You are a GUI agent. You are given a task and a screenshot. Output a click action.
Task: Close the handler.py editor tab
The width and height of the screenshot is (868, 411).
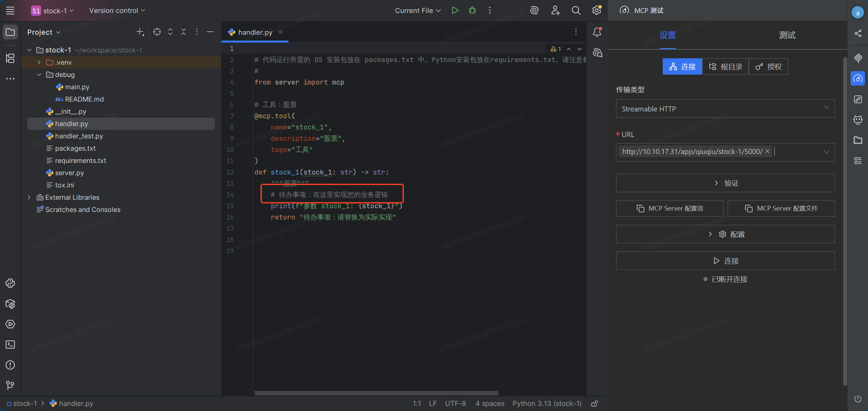(280, 32)
